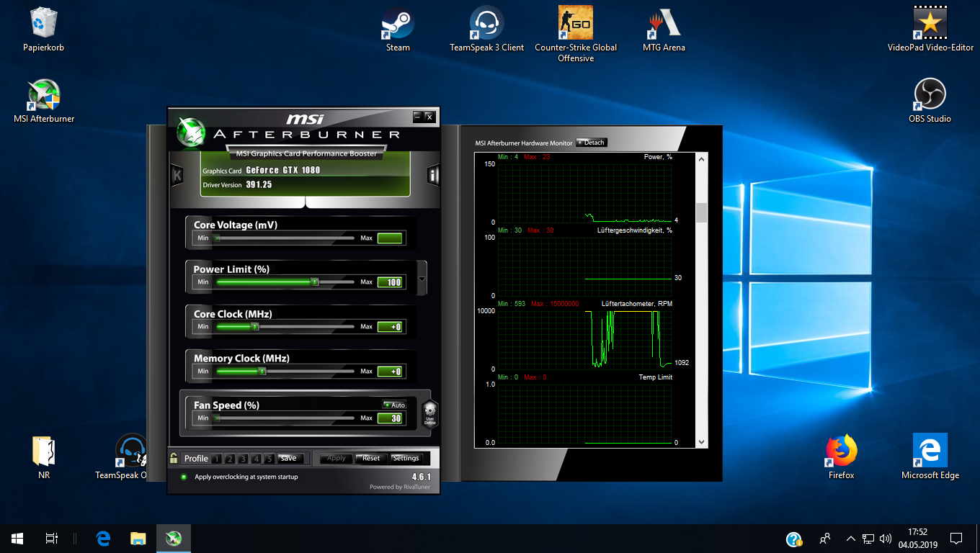This screenshot has height=553, width=980.
Task: Toggle Auto fan speed mode
Action: (x=394, y=405)
